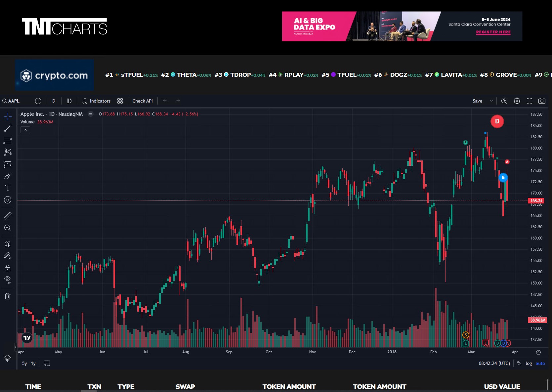Click the Check API button
This screenshot has height=392, width=552.
click(x=143, y=101)
